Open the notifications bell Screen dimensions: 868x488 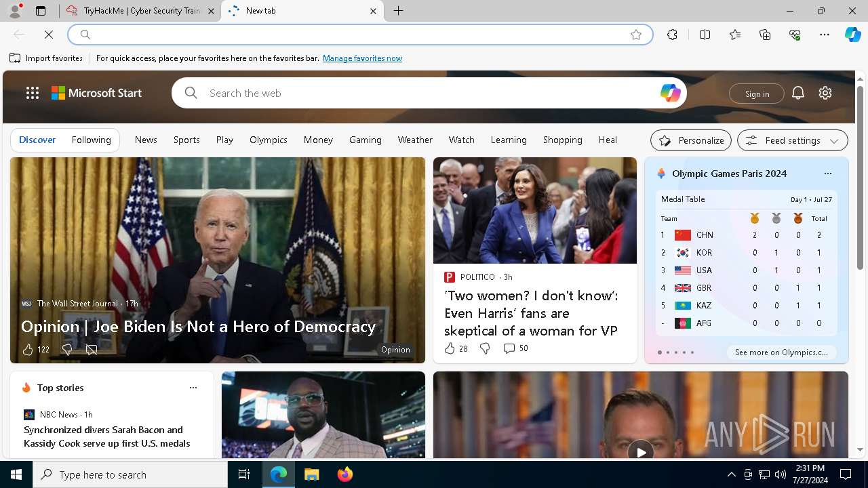(x=798, y=93)
